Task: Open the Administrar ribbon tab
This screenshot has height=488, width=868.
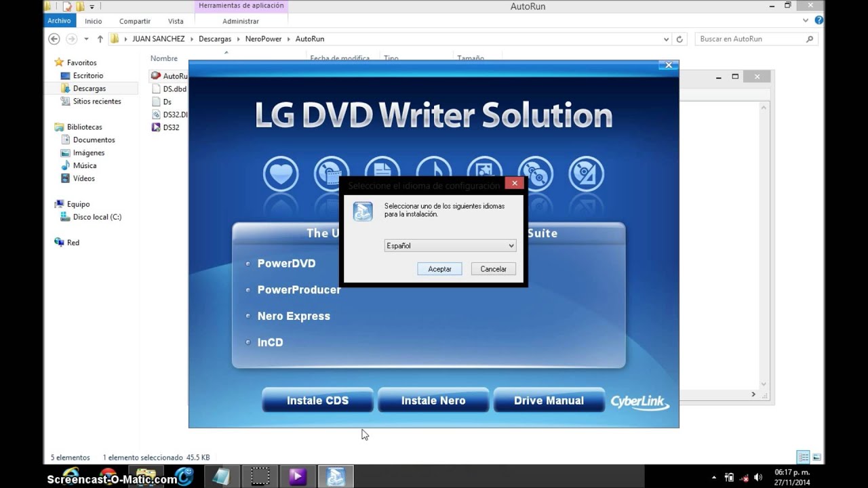Action: (x=241, y=21)
